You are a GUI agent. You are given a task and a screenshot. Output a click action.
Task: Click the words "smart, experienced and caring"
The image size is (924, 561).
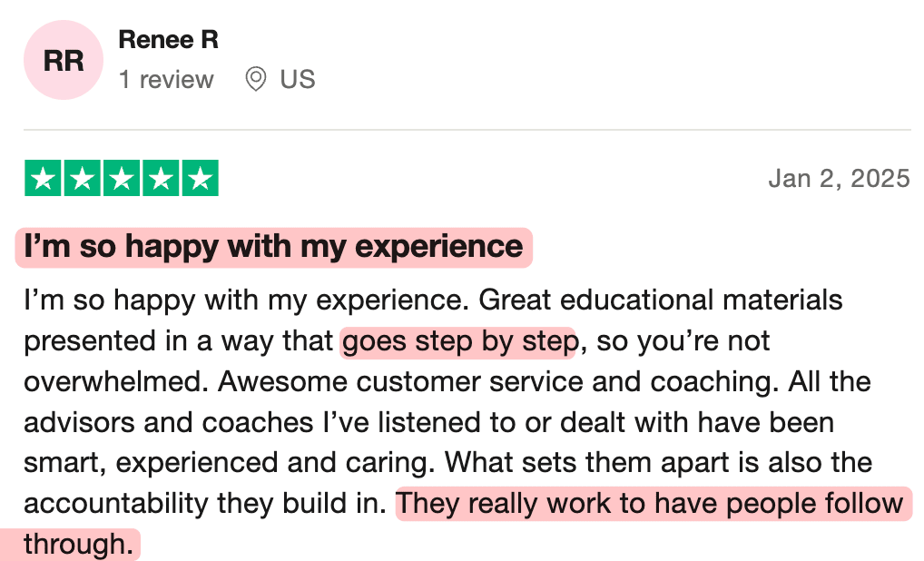click(231, 463)
